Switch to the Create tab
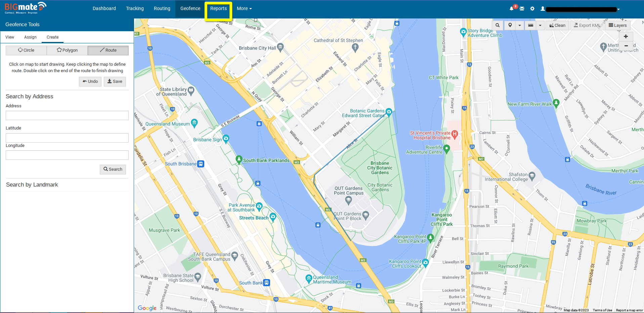Screen dimensions: 644x313 (52, 37)
